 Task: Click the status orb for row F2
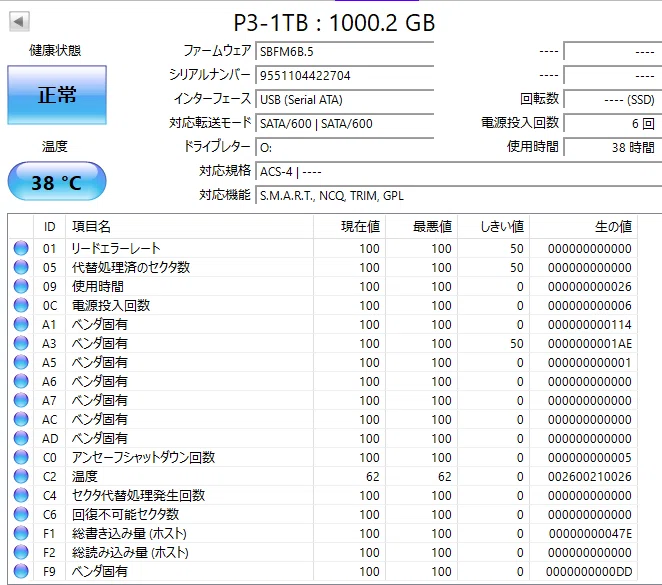click(21, 552)
